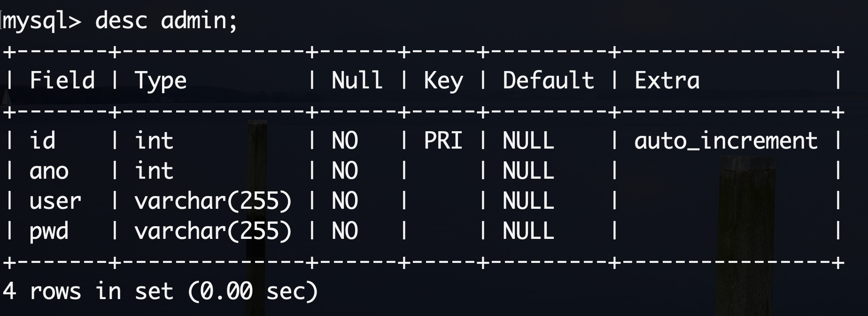Image resolution: width=868 pixels, height=316 pixels.
Task: Click varchar(255) type in user row
Action: click(213, 201)
